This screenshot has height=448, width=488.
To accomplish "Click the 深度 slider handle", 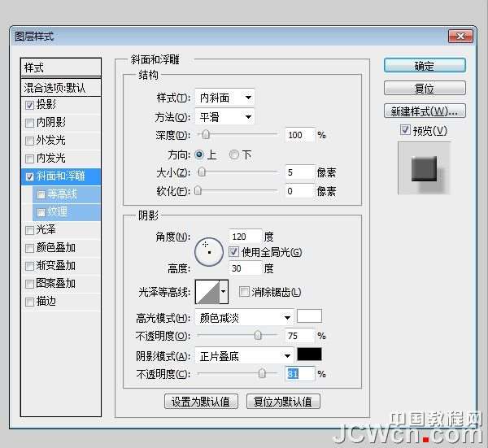I will (x=206, y=135).
